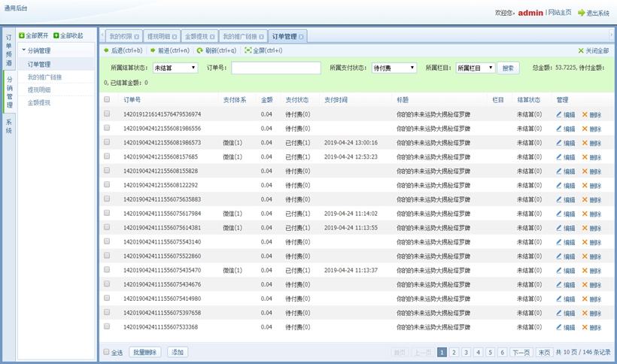
Task: Click the 全部展开 expand-all icon
Action: (22, 35)
